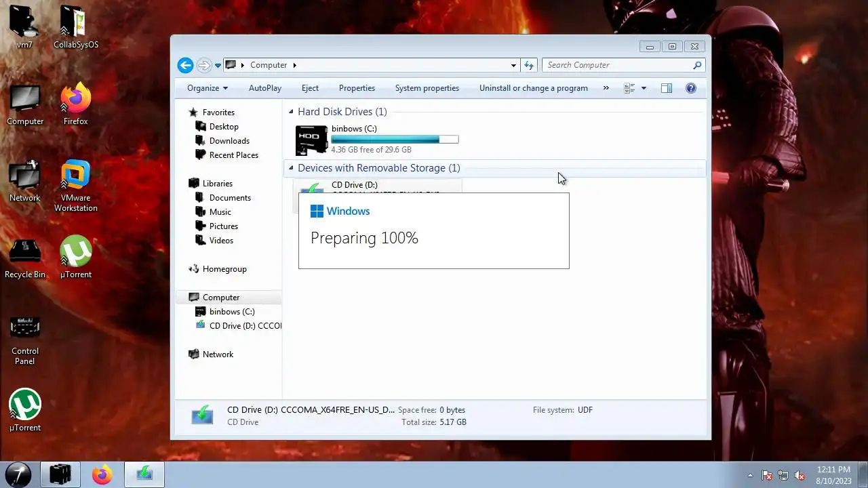868x488 pixels.
Task: Launch Firefox from the desktop
Action: click(76, 105)
